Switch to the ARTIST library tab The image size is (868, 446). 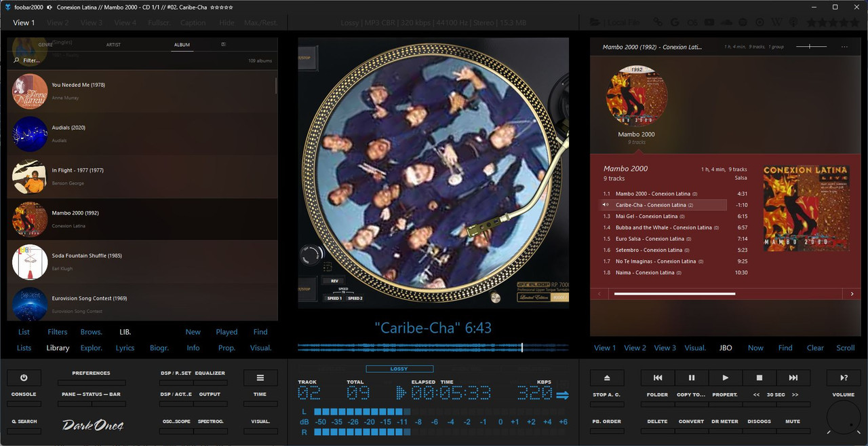coord(113,45)
